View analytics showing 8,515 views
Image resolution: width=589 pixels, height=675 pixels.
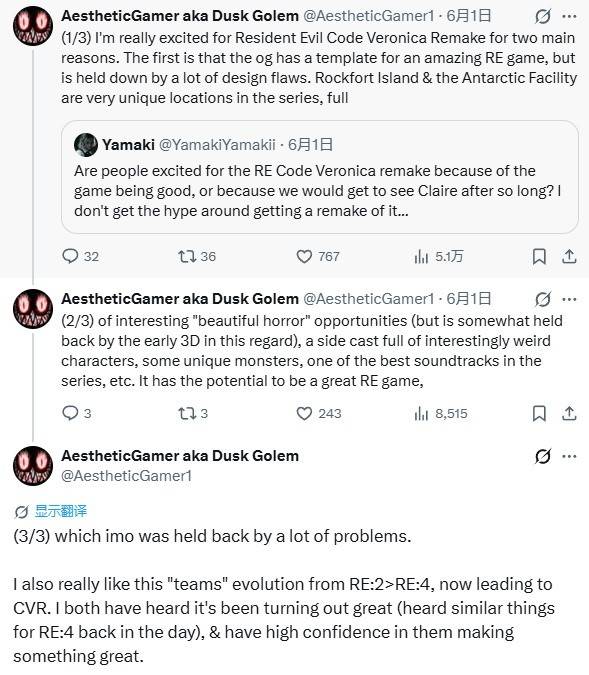[x=440, y=414]
